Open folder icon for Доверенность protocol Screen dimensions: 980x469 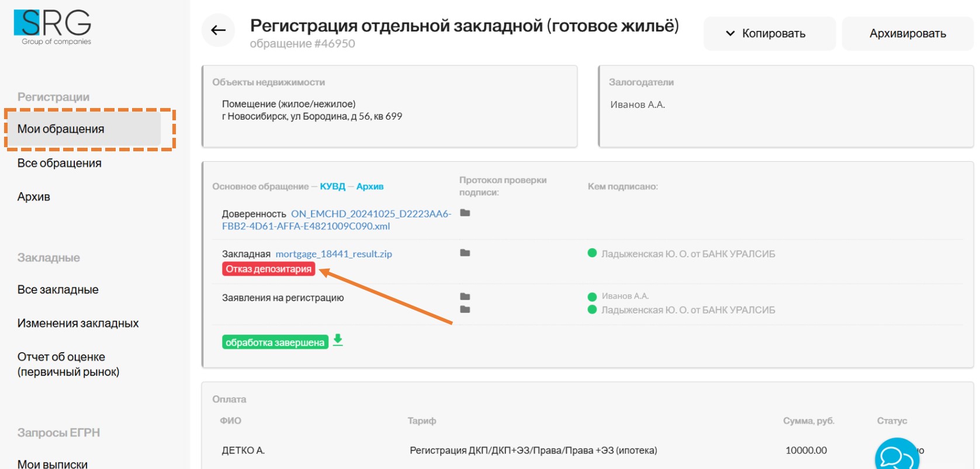(x=465, y=213)
